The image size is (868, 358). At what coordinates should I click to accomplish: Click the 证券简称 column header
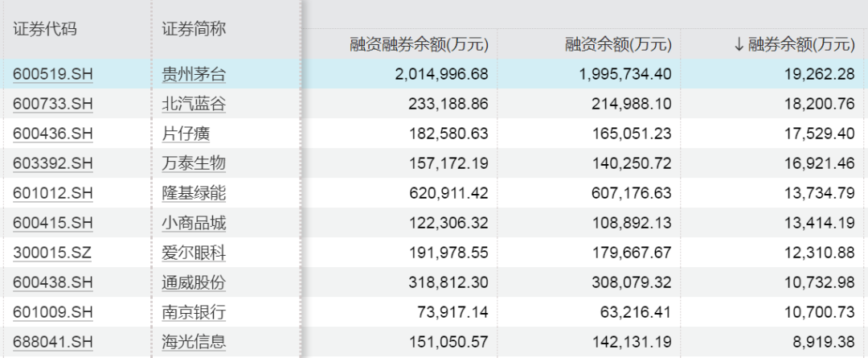click(x=194, y=29)
